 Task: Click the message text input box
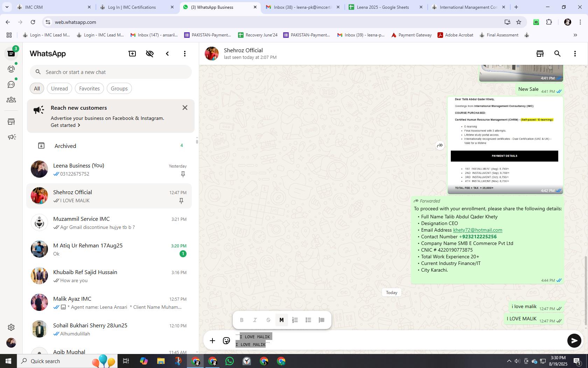tap(399, 340)
